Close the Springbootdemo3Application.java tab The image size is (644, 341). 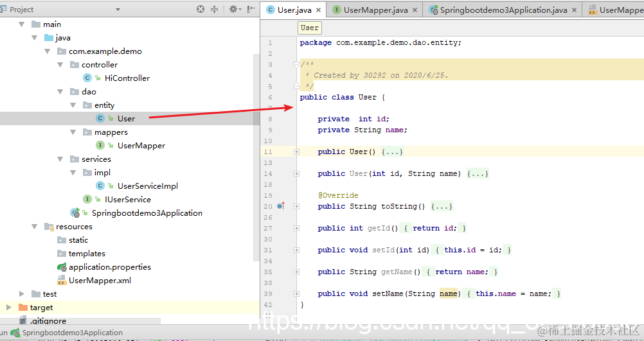tap(574, 10)
